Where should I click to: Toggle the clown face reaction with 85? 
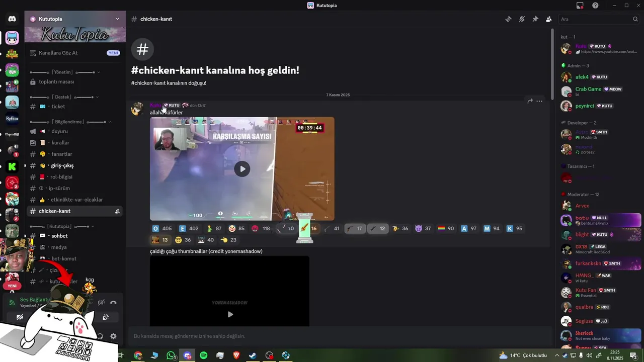[236, 228]
